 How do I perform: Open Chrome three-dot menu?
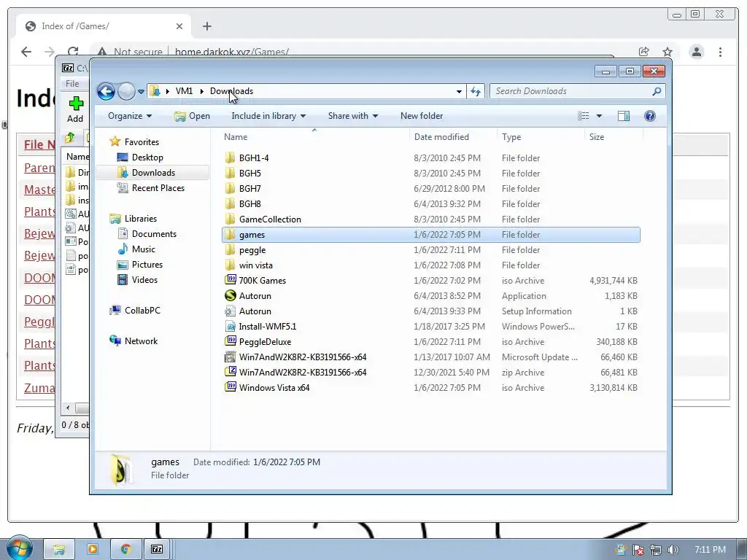(x=720, y=52)
